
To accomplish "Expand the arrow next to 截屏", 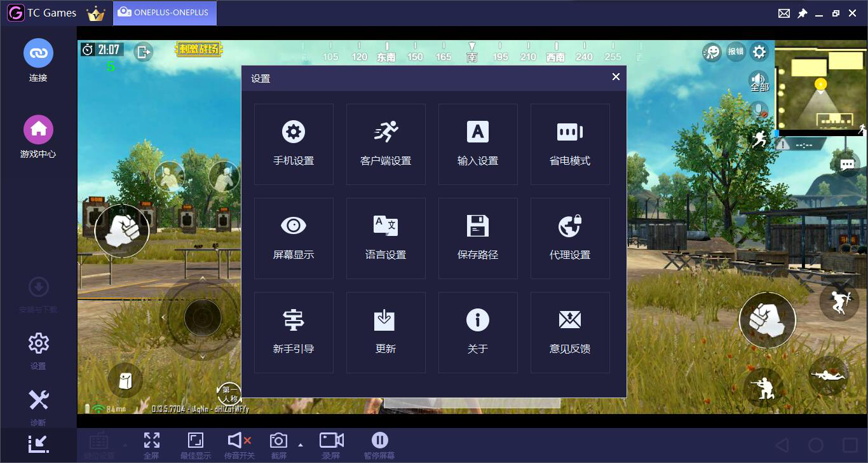I will tap(301, 445).
